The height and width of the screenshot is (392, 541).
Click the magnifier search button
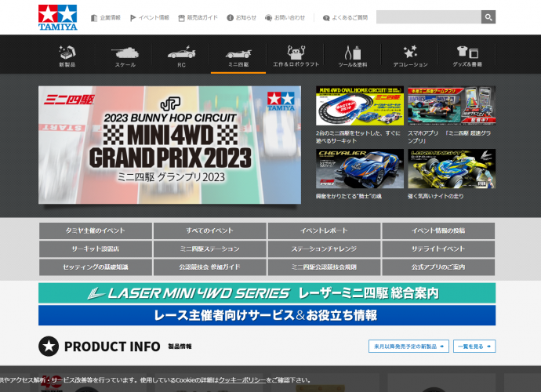[488, 17]
